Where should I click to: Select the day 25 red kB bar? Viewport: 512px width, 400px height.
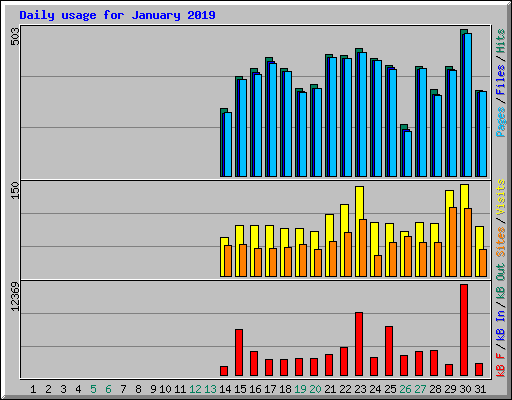[389, 351]
